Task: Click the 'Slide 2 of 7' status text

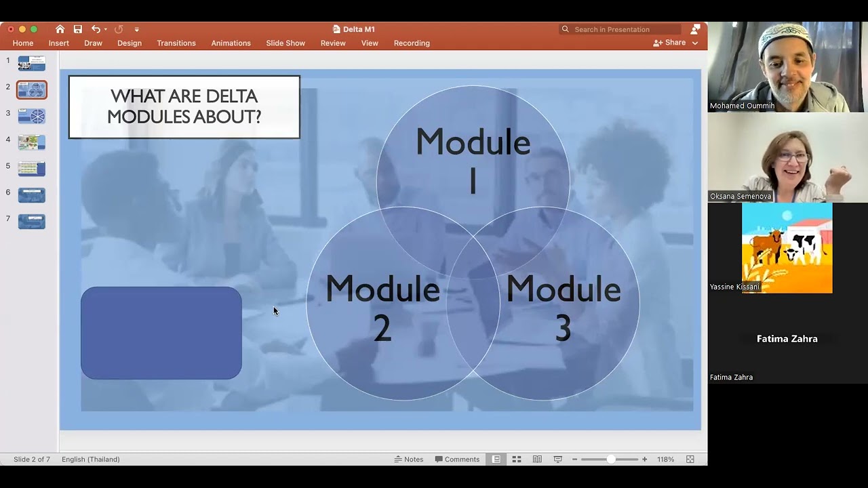Action: [32, 460]
